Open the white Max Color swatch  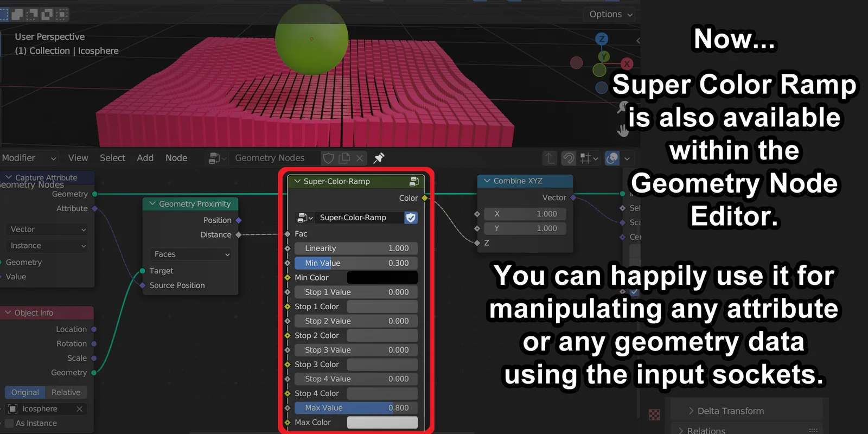[x=382, y=423]
